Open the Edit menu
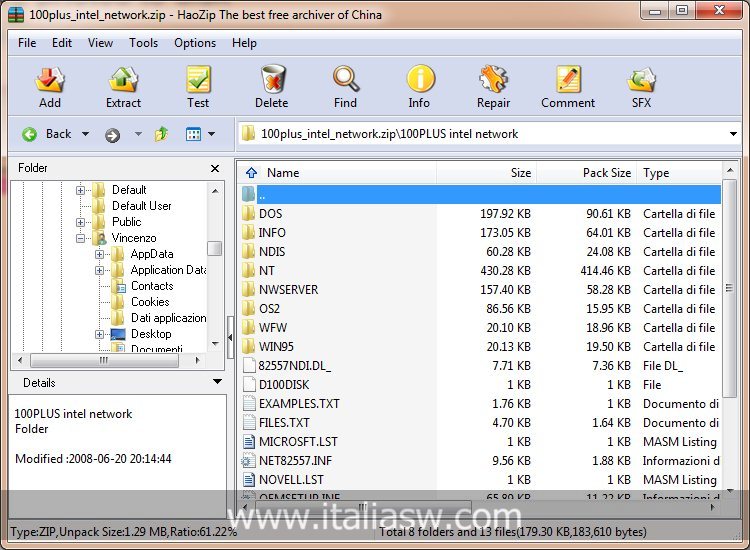 pyautogui.click(x=62, y=43)
